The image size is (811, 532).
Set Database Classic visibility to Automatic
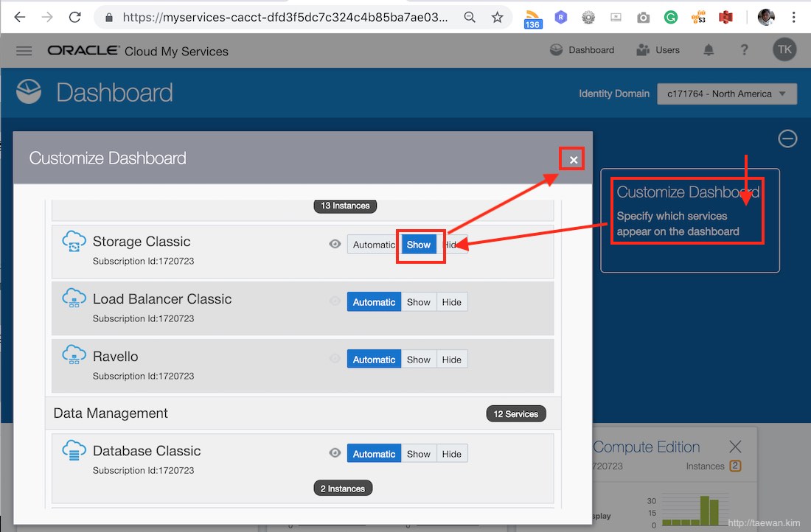pos(374,454)
